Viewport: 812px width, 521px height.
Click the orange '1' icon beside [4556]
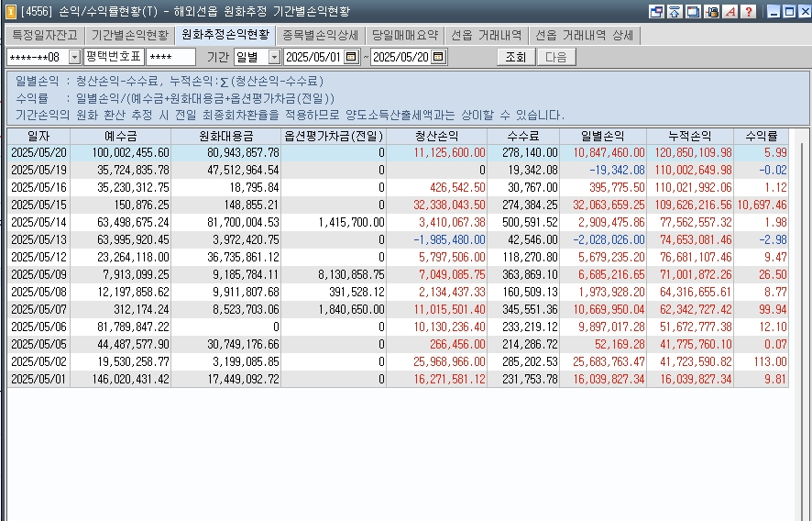(x=10, y=11)
